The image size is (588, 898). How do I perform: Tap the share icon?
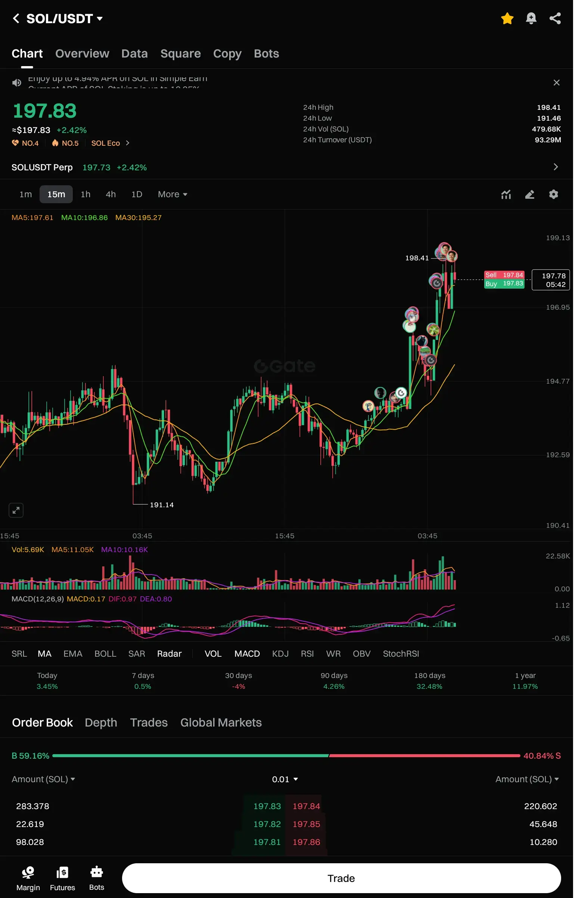click(554, 18)
